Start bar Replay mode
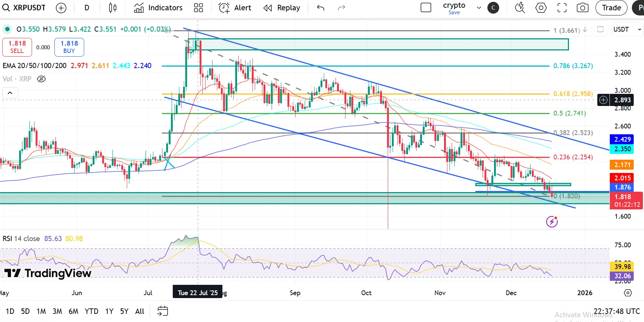644x322 pixels. [x=282, y=8]
